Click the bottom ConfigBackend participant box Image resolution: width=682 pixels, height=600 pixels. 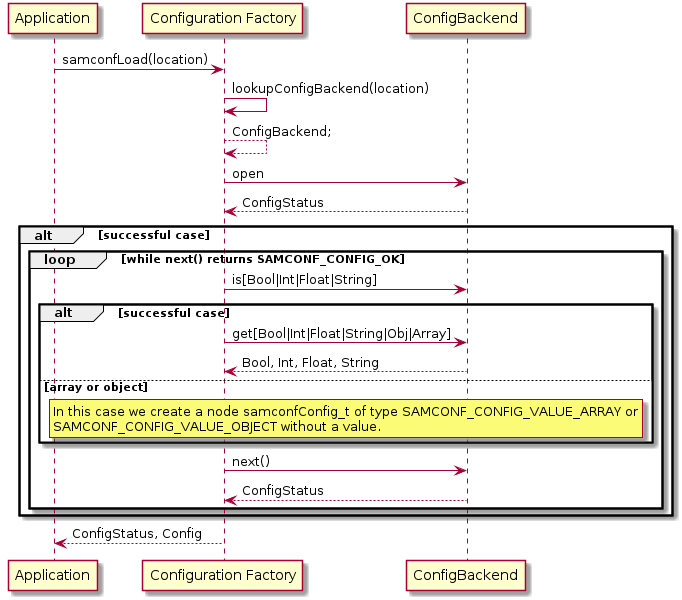[x=466, y=575]
